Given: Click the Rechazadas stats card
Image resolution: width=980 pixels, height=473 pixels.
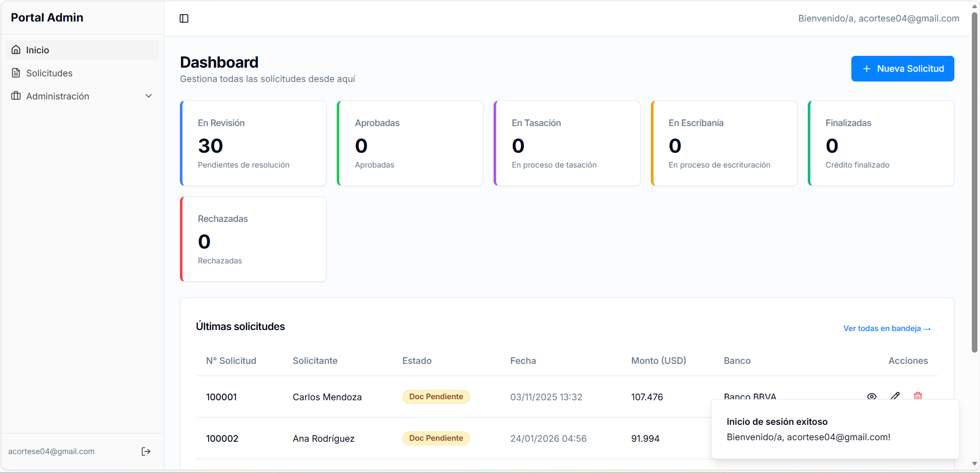Looking at the screenshot, I should click(x=253, y=239).
